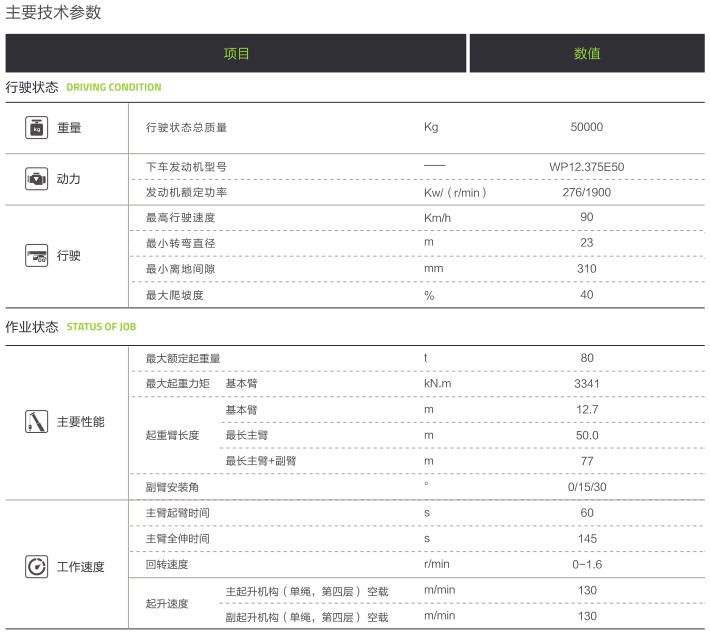Image resolution: width=710 pixels, height=640 pixels.
Task: Click the 起升速度 group label
Action: pos(167,604)
